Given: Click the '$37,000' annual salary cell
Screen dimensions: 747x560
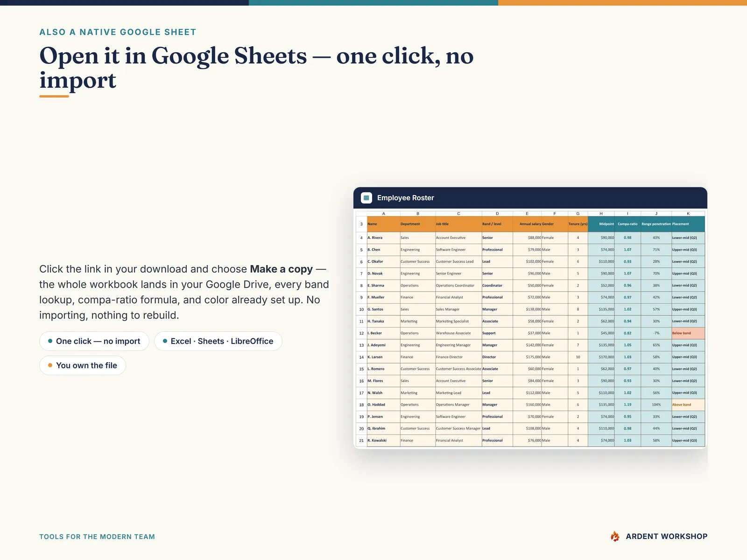Looking at the screenshot, I should 527,333.
